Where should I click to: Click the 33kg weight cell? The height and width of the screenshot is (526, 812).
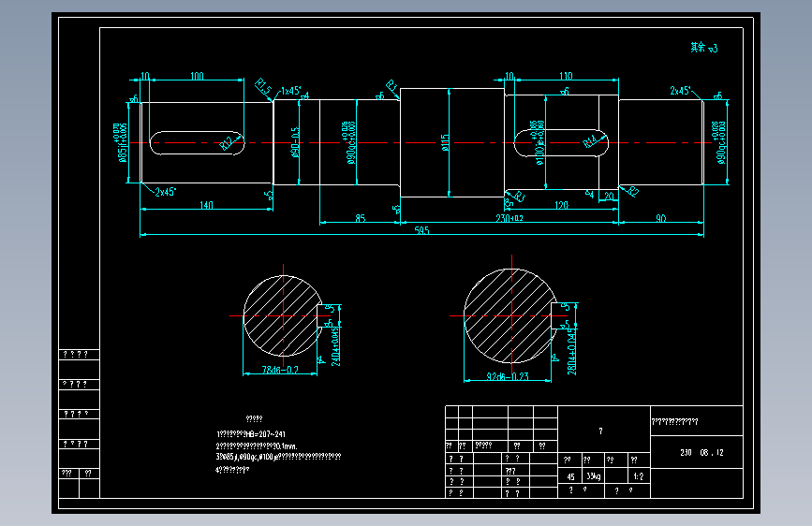tap(594, 476)
